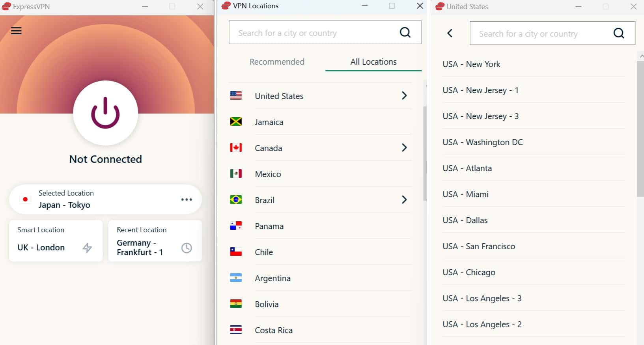This screenshot has height=345, width=644.
Task: Choose USA - New Jersey - 1 server
Action: [534, 90]
